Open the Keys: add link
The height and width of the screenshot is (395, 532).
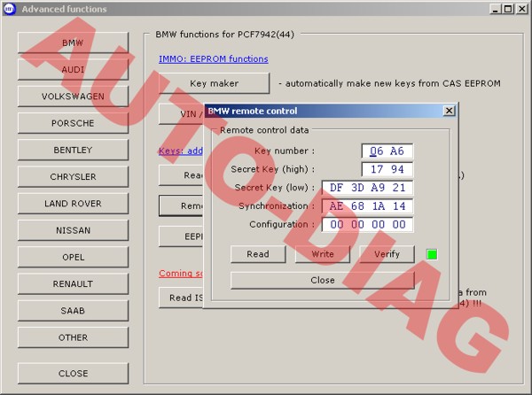[181, 151]
